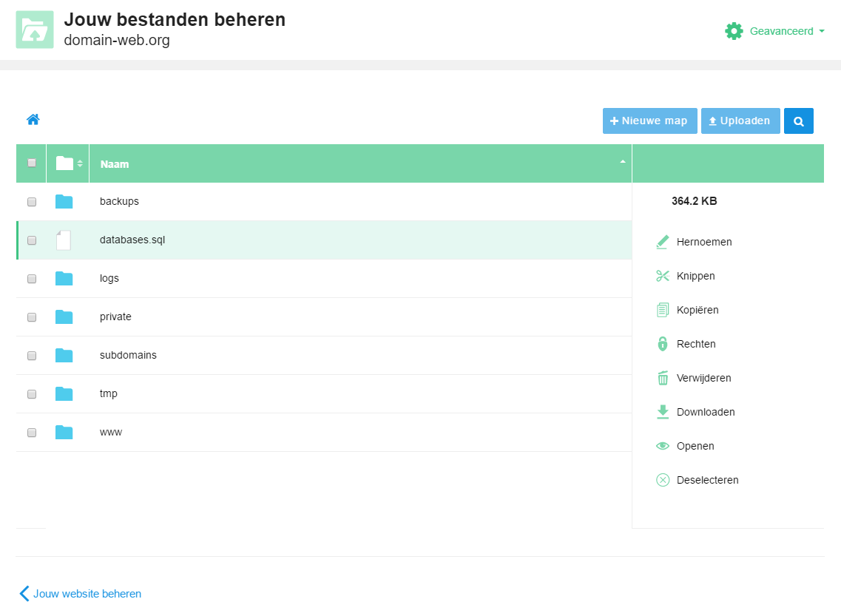Select the private folder name

coord(115,317)
